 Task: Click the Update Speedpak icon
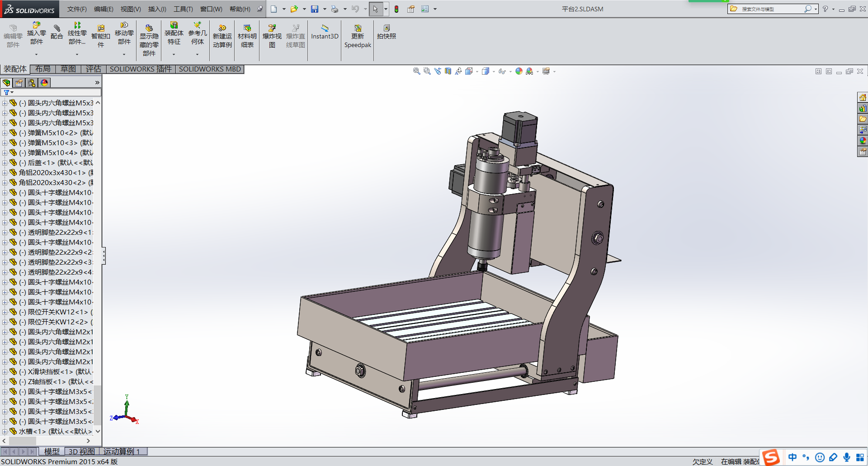tap(358, 36)
